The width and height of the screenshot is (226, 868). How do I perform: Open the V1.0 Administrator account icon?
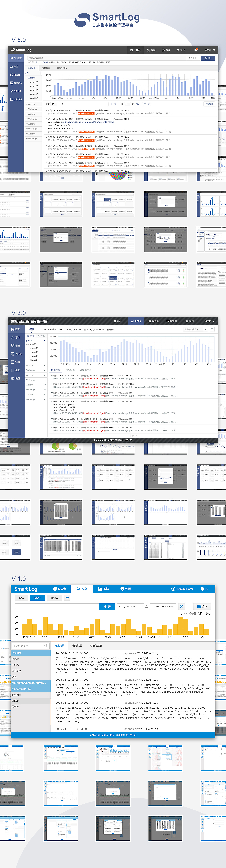(x=173, y=589)
